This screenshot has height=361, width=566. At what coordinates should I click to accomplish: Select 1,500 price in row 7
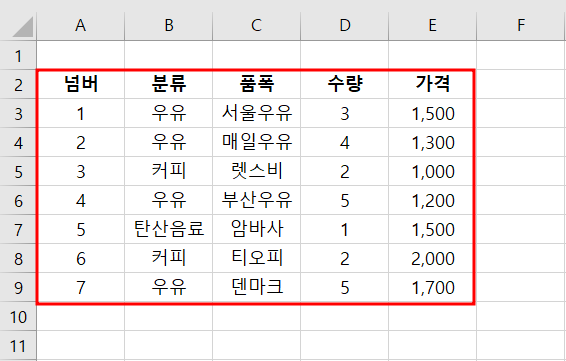coord(432,229)
